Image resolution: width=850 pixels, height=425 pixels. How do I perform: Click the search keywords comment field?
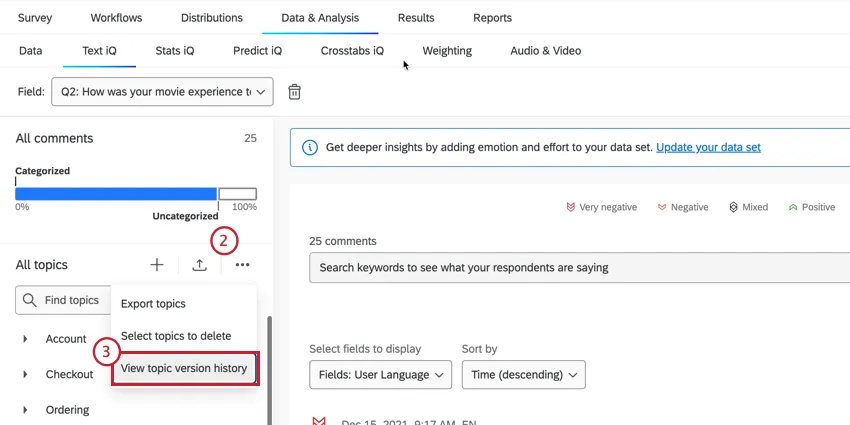click(x=580, y=268)
